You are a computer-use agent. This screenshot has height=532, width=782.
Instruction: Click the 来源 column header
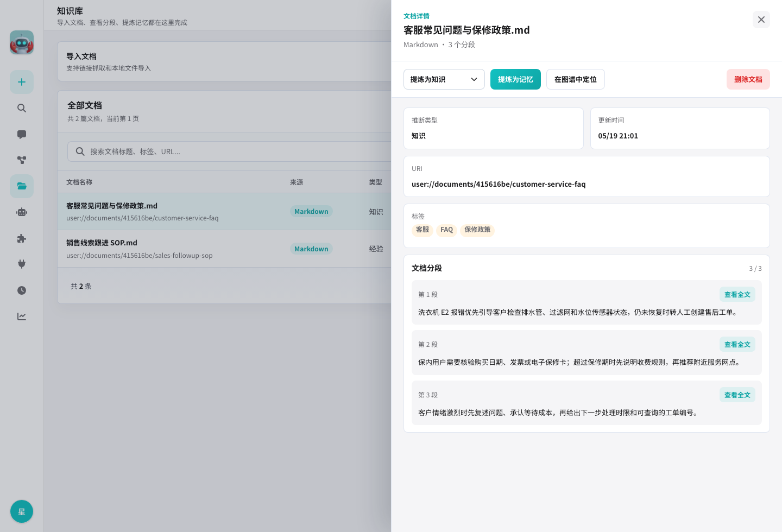tap(297, 182)
